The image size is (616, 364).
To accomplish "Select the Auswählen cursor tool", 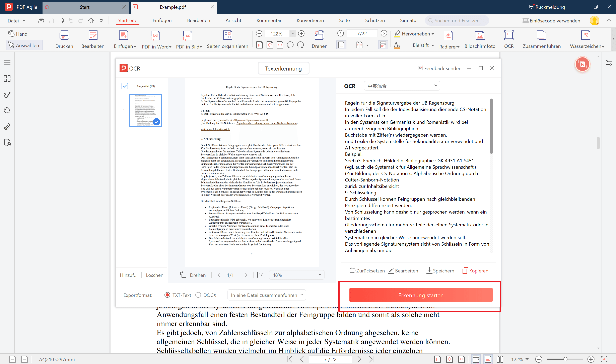I will click(24, 45).
